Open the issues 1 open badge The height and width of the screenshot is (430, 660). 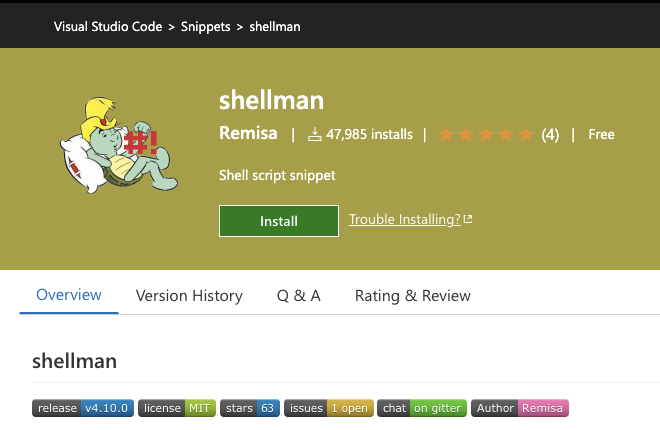pyautogui.click(x=329, y=408)
